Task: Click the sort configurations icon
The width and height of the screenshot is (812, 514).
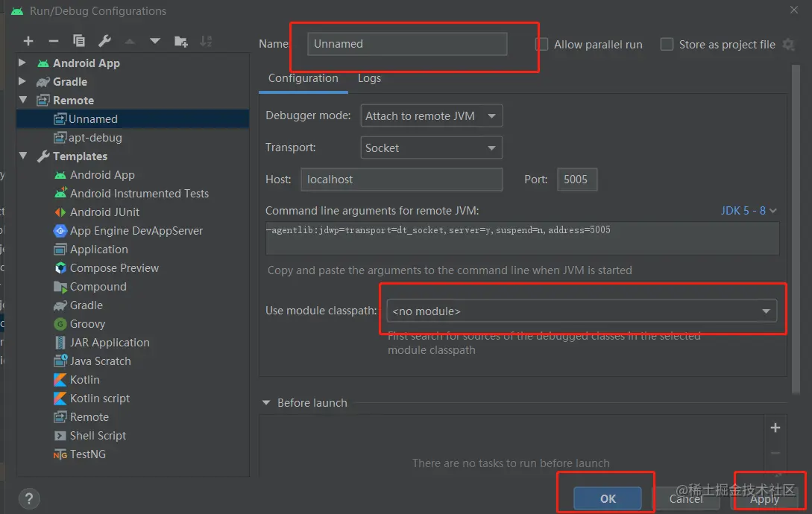Action: [206, 42]
